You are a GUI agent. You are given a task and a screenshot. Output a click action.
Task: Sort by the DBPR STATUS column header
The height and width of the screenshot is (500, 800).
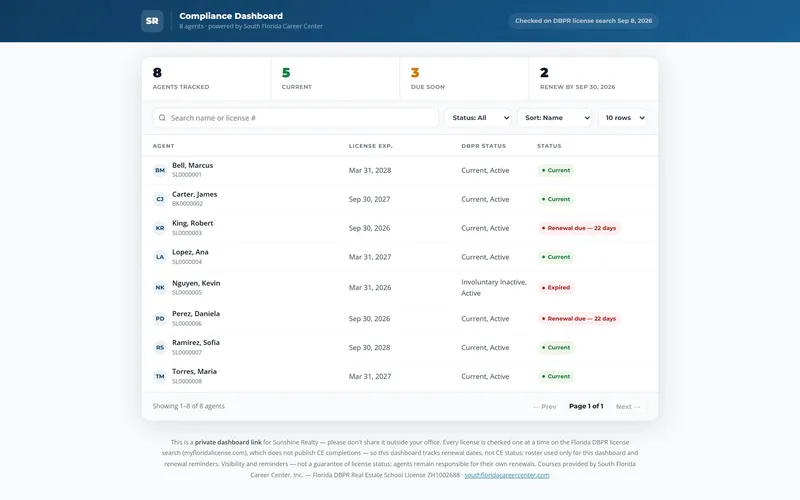tap(483, 146)
